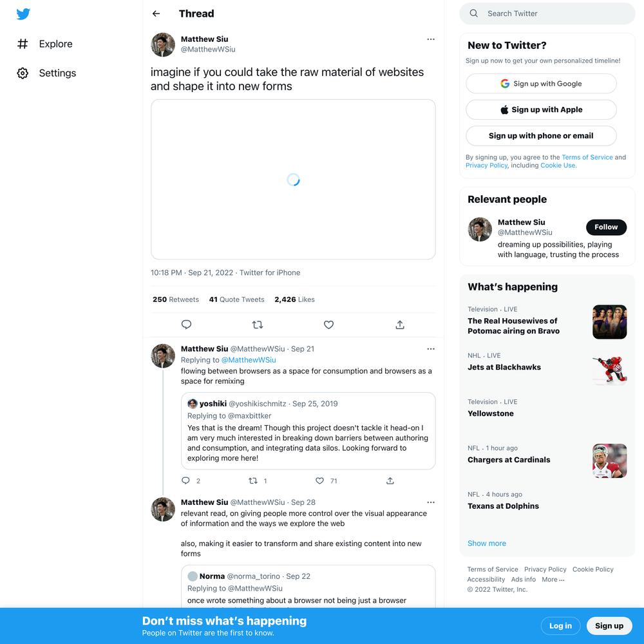644x644 pixels.
Task: Open more options on the main tweet
Action: coord(430,39)
